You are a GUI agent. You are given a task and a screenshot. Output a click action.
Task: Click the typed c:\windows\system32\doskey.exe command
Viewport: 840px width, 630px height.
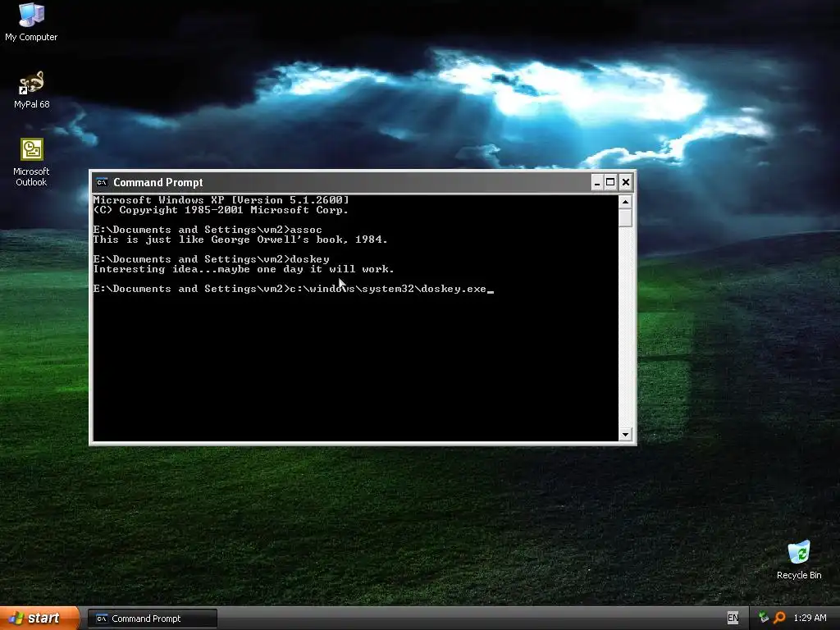point(388,289)
